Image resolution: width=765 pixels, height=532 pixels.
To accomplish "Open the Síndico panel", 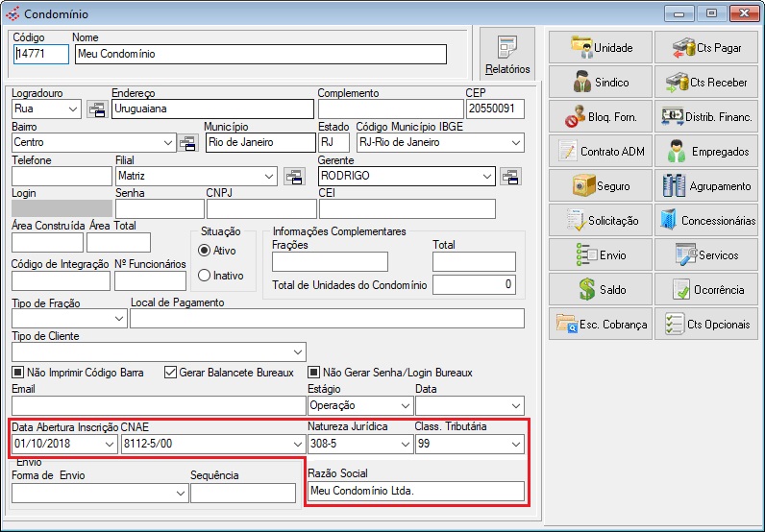I will (601, 82).
